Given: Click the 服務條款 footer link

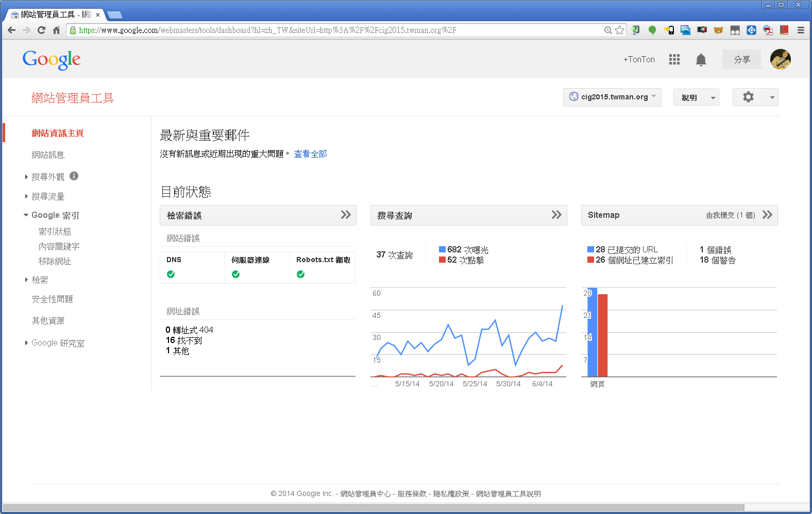Looking at the screenshot, I should point(412,493).
